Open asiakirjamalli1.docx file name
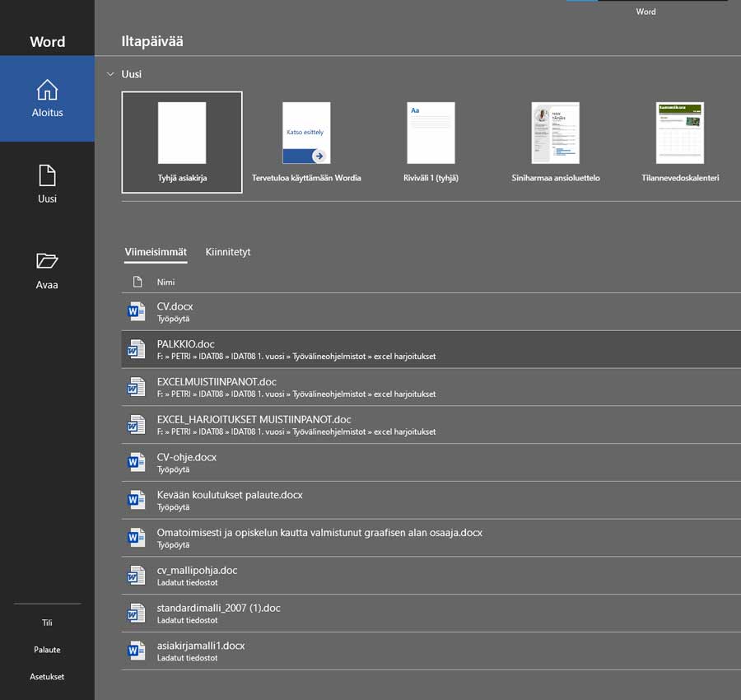Image resolution: width=741 pixels, height=700 pixels. pyautogui.click(x=201, y=646)
